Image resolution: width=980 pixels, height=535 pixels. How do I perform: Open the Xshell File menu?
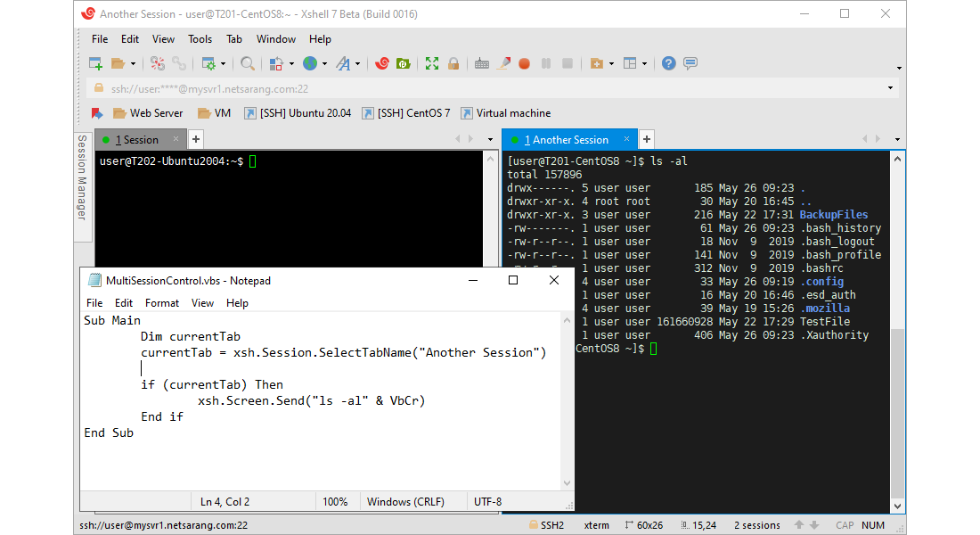(100, 39)
